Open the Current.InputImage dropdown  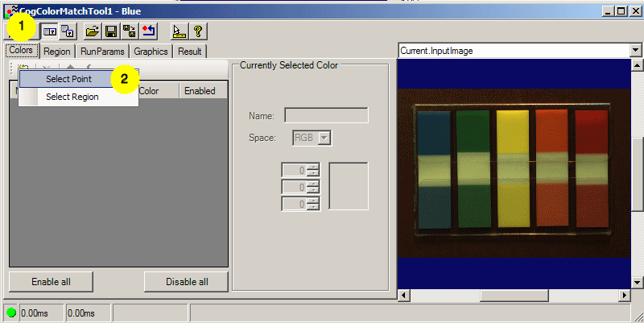tap(635, 51)
